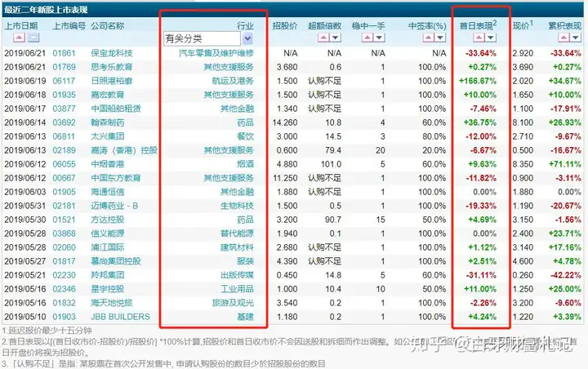Viewport: 588px width, 369px height.
Task: Sort 中签率(%) ascending with up arrow
Action: (428, 38)
